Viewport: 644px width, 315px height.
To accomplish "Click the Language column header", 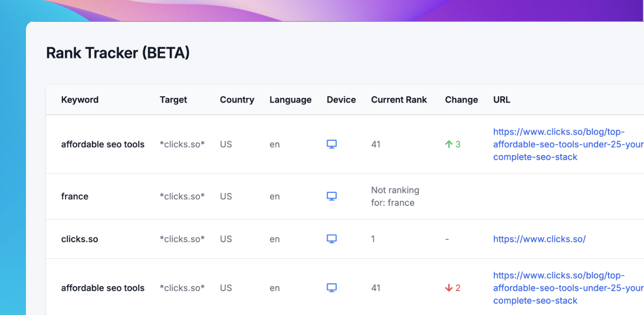I will [x=290, y=100].
